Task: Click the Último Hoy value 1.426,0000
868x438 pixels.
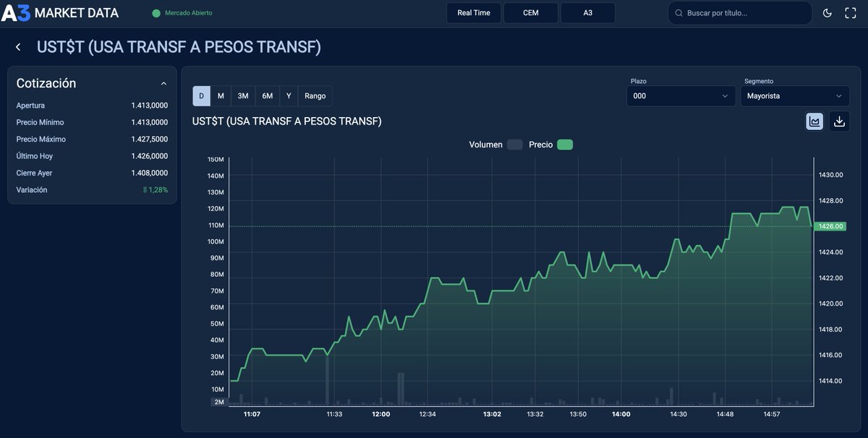Action: 150,156
